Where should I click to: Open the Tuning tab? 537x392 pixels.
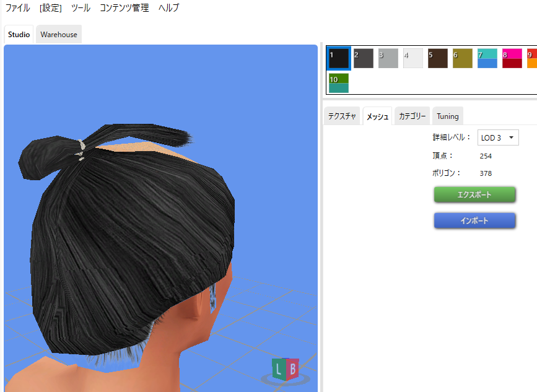[x=447, y=116]
